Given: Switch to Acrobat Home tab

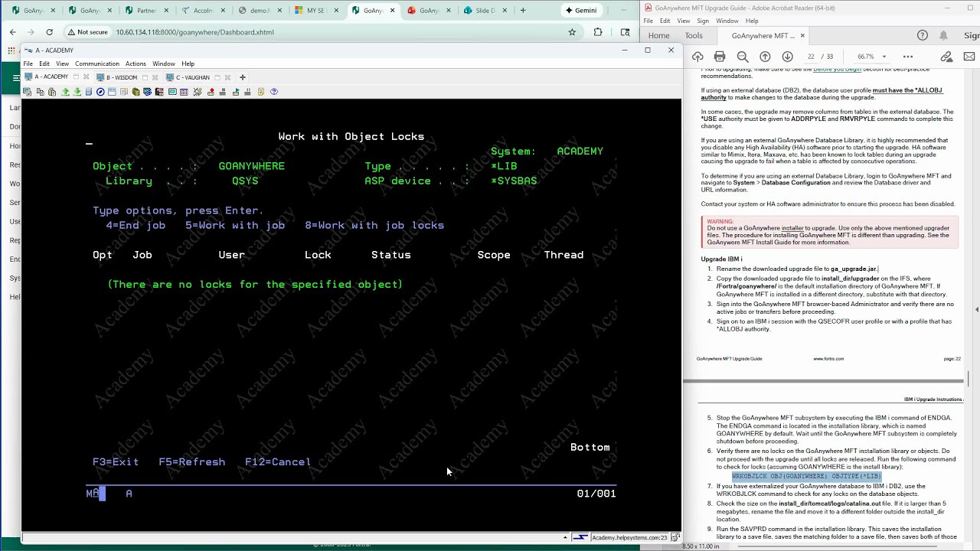Looking at the screenshot, I should (x=658, y=36).
